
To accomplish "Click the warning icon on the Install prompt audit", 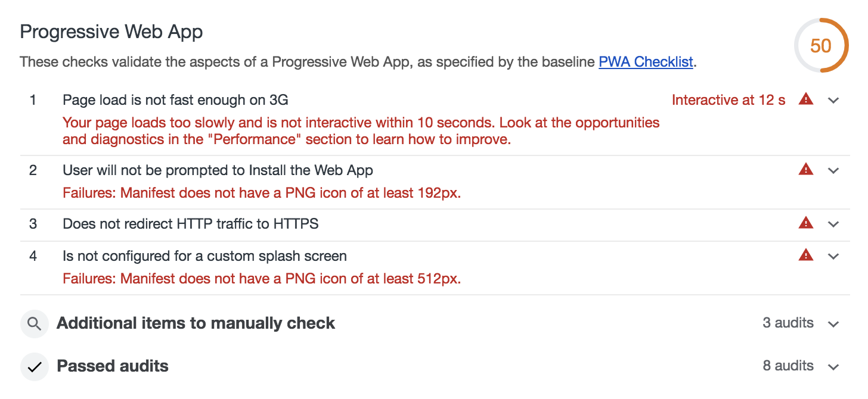I will pyautogui.click(x=805, y=170).
